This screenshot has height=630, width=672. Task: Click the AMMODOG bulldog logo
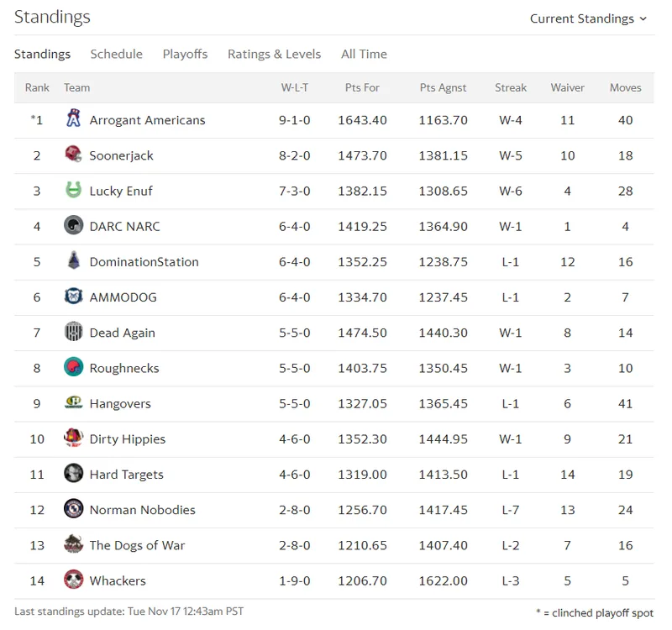point(73,297)
